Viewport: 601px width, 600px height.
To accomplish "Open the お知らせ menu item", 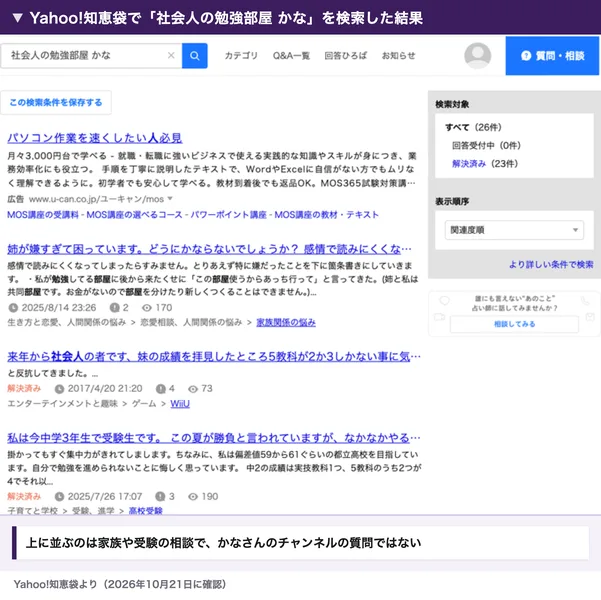I will [x=398, y=56].
